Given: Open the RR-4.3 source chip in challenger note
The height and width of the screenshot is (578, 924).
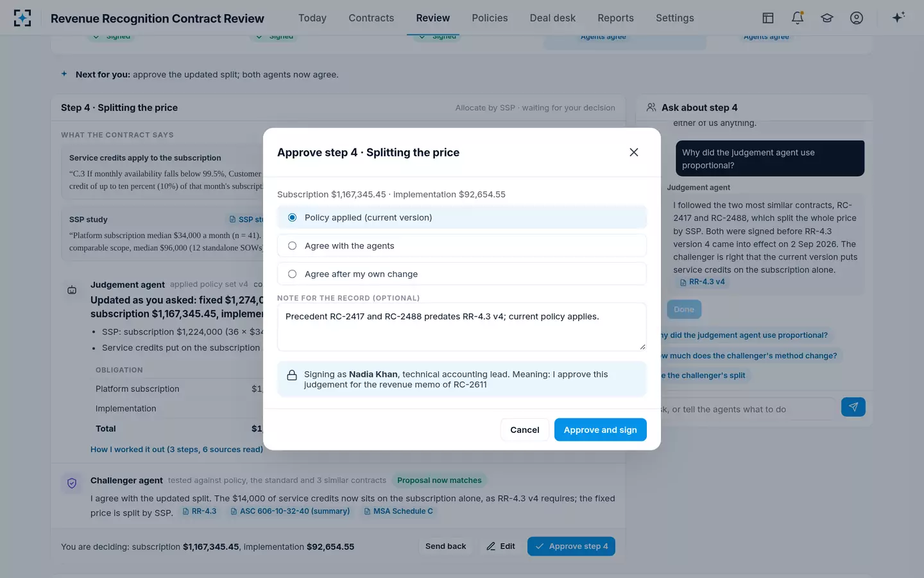Looking at the screenshot, I should pyautogui.click(x=200, y=511).
